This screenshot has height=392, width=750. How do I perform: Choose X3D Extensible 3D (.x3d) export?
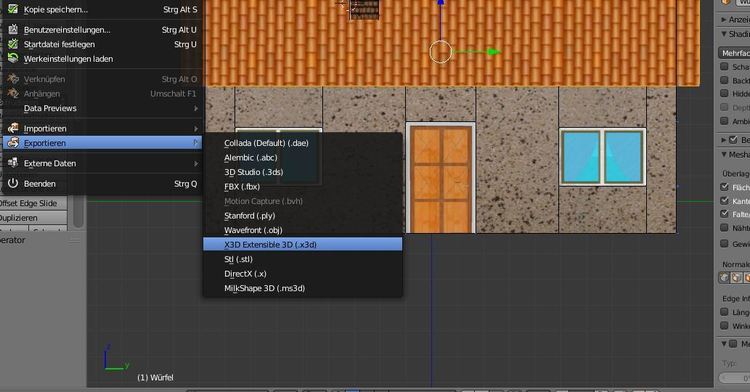click(302, 244)
